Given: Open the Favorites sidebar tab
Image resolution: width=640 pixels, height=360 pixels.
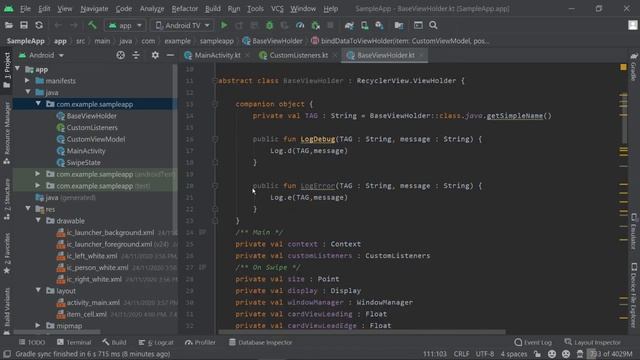Looking at the screenshot, I should [7, 253].
